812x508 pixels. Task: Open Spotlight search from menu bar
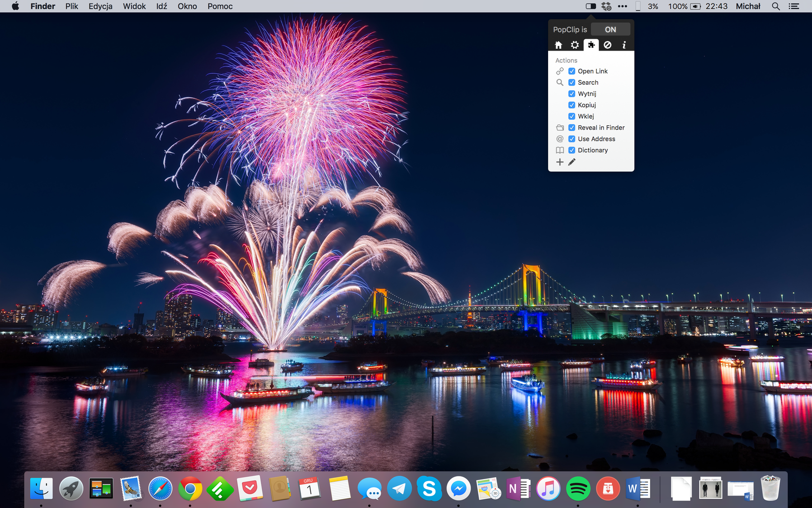pos(776,6)
